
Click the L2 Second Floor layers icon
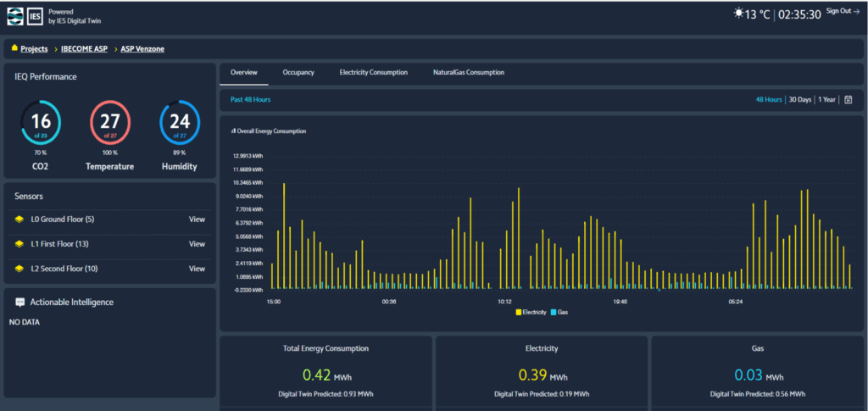coord(19,269)
